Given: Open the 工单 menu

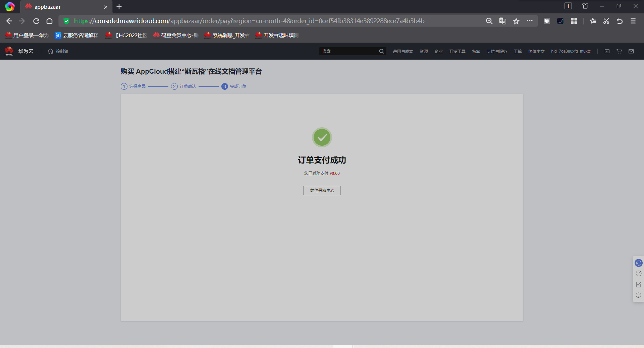Looking at the screenshot, I should (518, 52).
